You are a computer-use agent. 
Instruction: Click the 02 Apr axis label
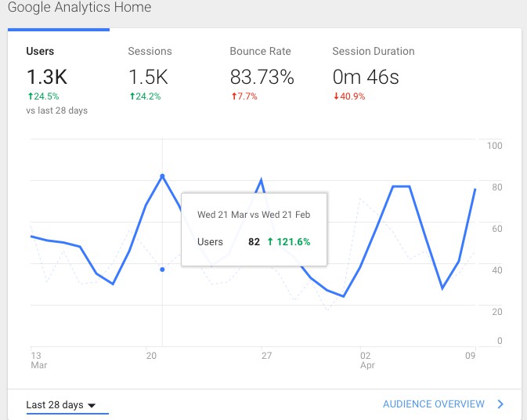click(367, 360)
